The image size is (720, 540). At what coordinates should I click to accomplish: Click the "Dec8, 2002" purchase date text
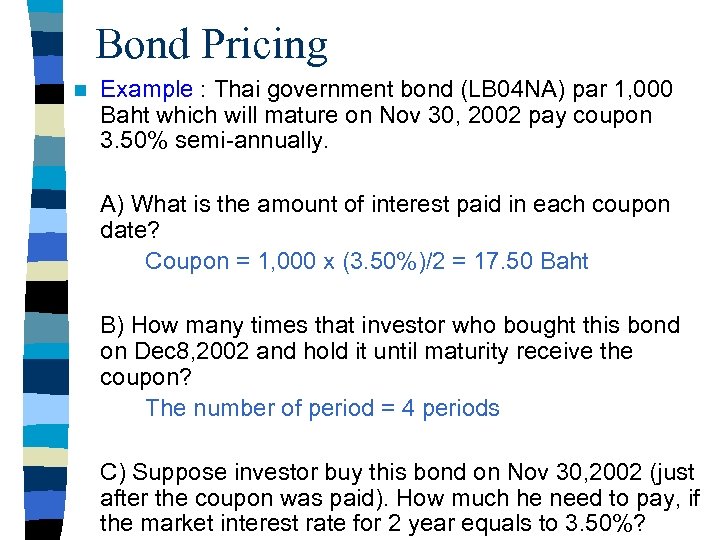[x=186, y=351]
